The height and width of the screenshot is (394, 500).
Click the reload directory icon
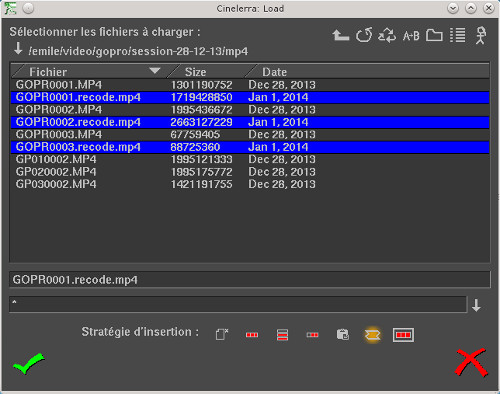point(364,35)
